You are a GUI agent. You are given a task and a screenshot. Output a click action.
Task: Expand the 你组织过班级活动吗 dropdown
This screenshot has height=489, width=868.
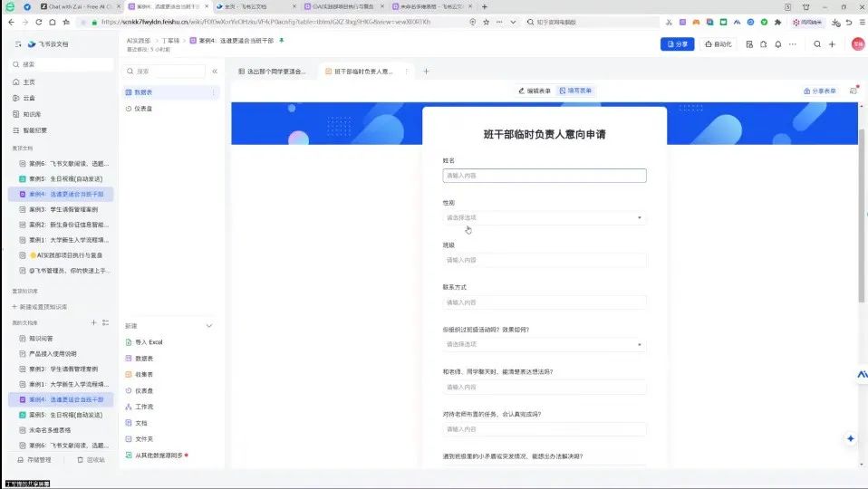point(545,345)
